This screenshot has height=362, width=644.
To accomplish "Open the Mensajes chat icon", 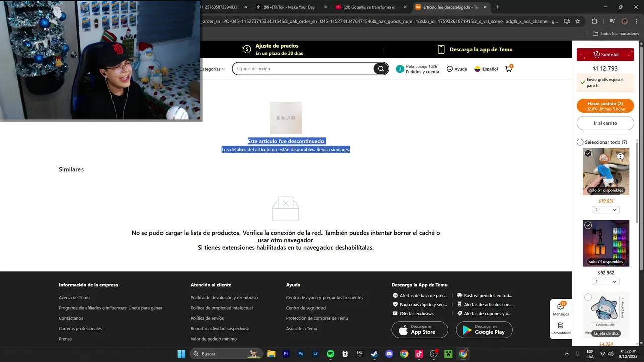I will click(x=560, y=306).
